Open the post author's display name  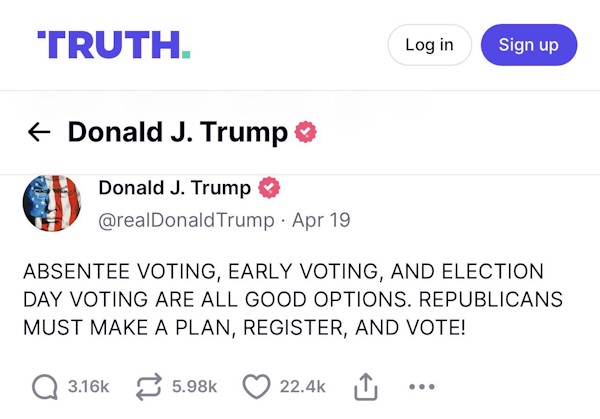(174, 188)
